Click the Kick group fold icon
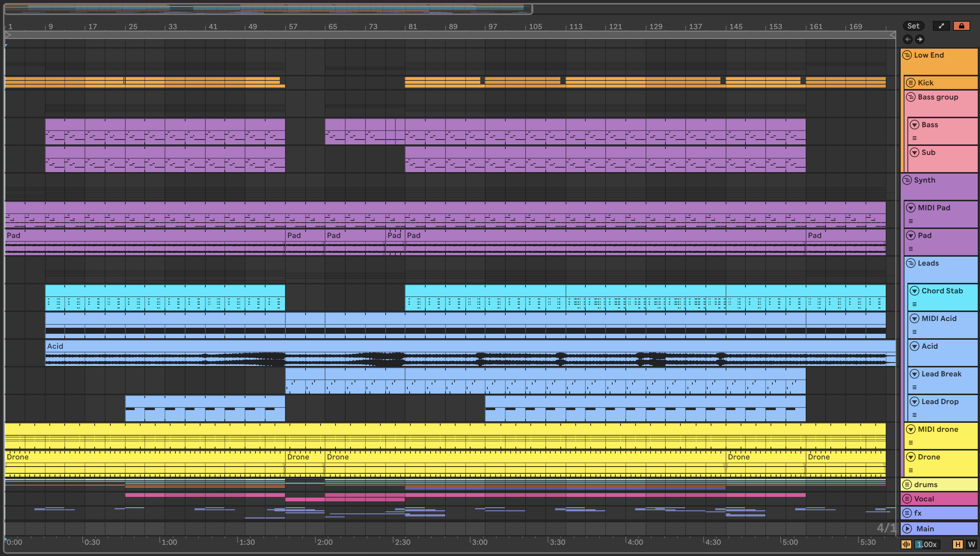 click(911, 83)
